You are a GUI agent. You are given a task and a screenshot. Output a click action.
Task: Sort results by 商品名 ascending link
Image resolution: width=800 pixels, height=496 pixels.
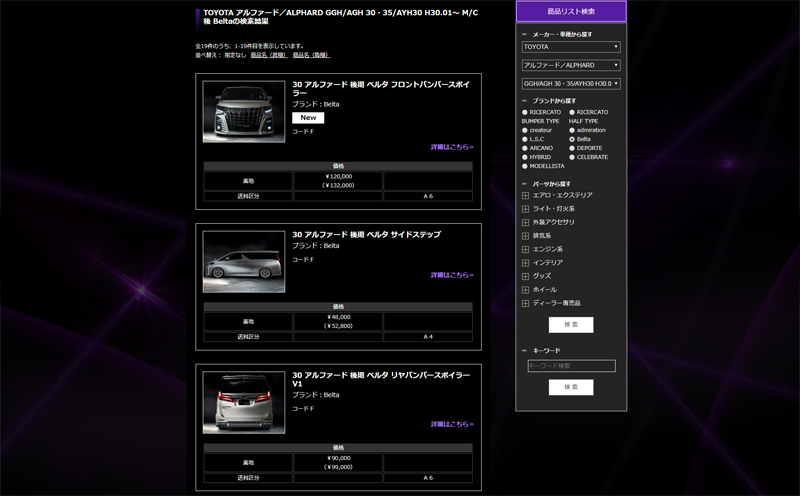click(269, 55)
